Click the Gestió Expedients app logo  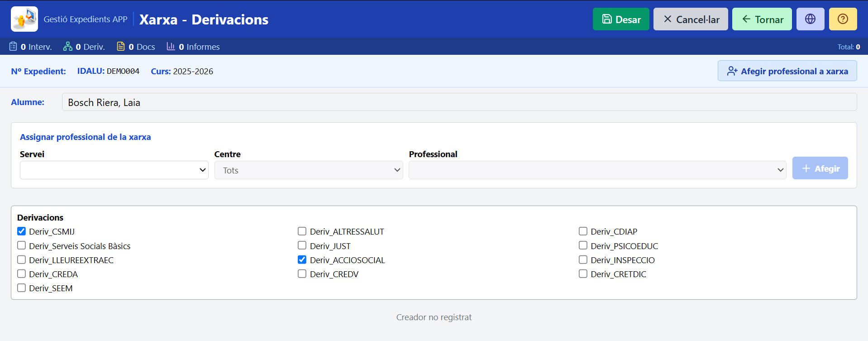point(24,19)
